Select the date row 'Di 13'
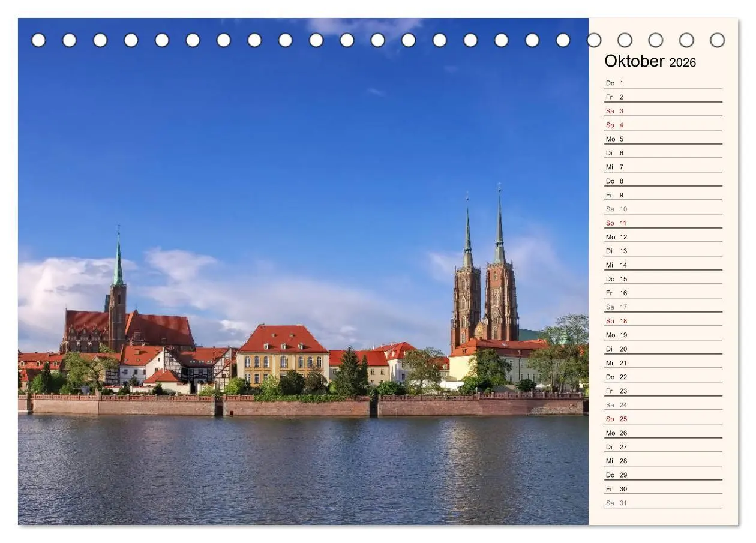This screenshot has width=756, height=543. coord(663,251)
